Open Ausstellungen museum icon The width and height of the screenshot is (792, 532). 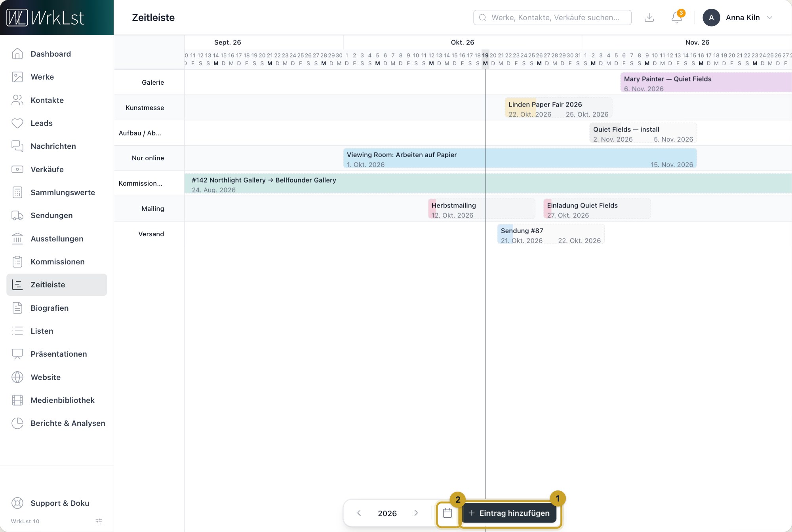17,239
